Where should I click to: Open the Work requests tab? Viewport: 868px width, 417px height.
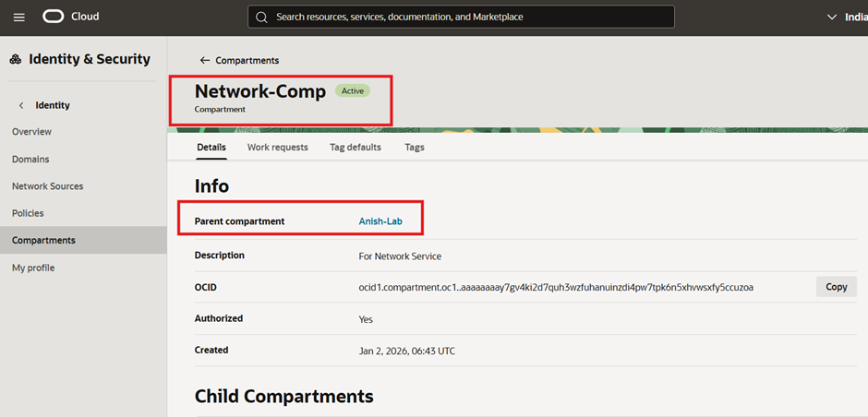click(277, 148)
